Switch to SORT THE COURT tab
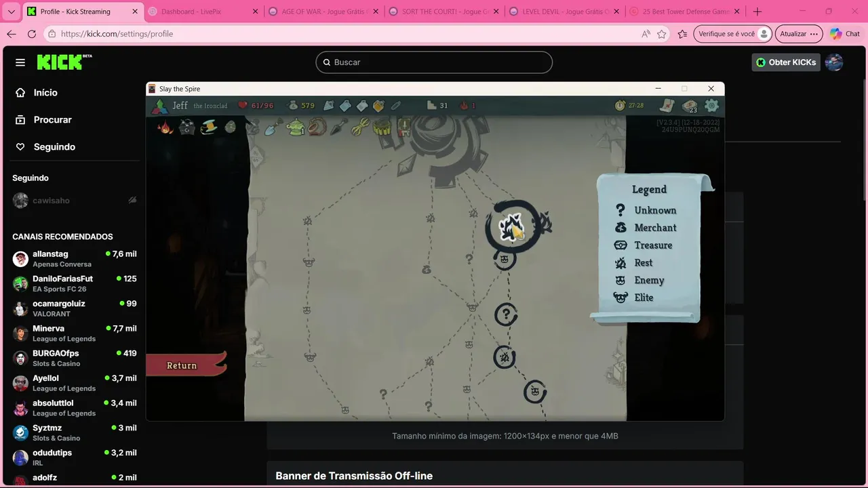Screen dimensions: 868x488 point(444,12)
